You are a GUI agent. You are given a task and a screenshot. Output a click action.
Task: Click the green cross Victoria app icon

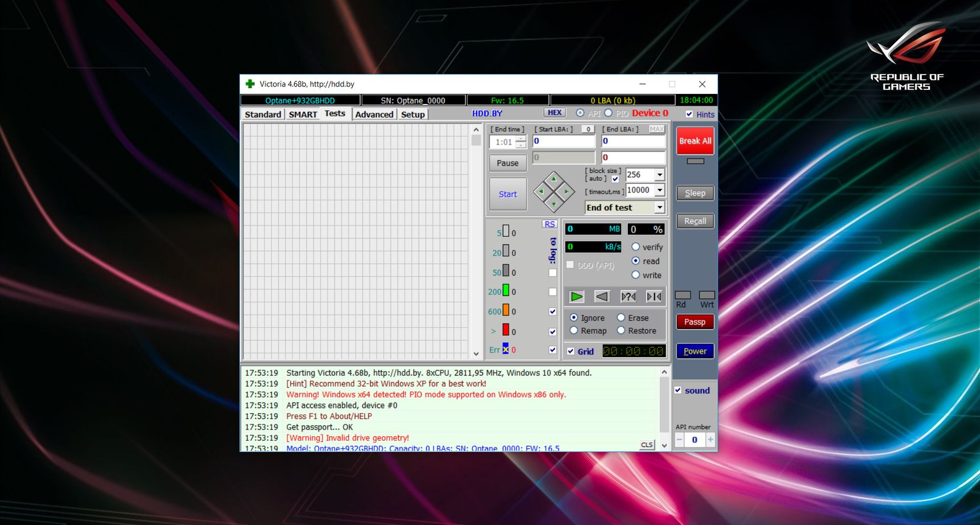(250, 84)
